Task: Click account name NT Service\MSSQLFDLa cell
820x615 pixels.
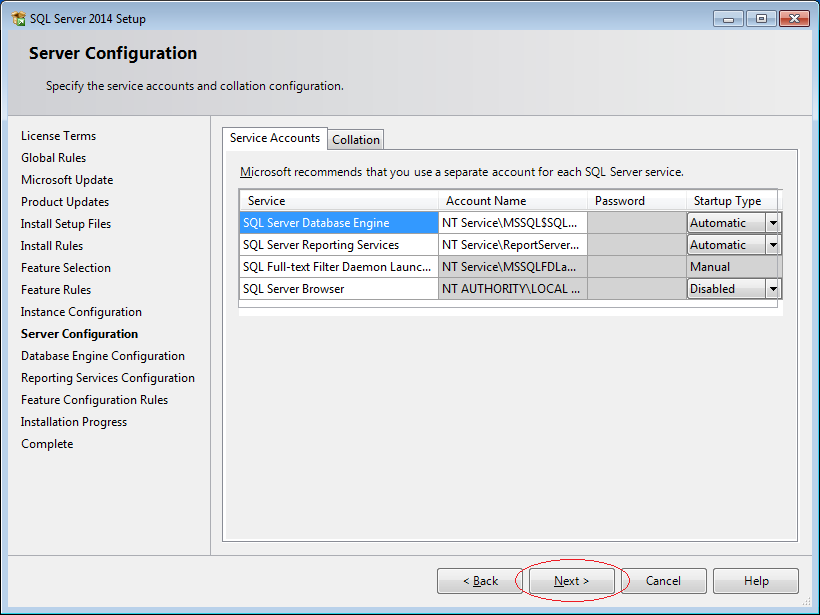Action: pyautogui.click(x=512, y=267)
